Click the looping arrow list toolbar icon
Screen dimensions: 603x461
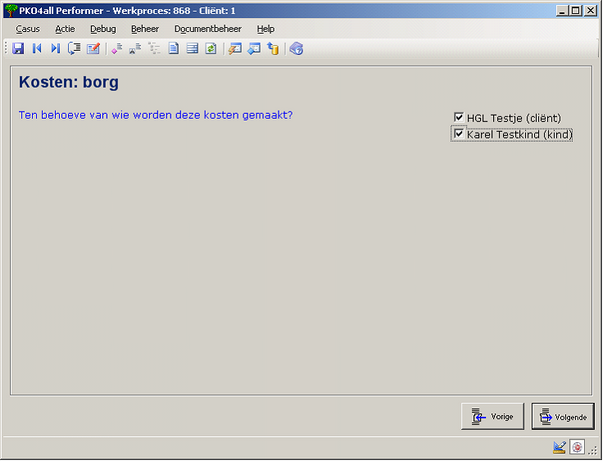coord(74,48)
